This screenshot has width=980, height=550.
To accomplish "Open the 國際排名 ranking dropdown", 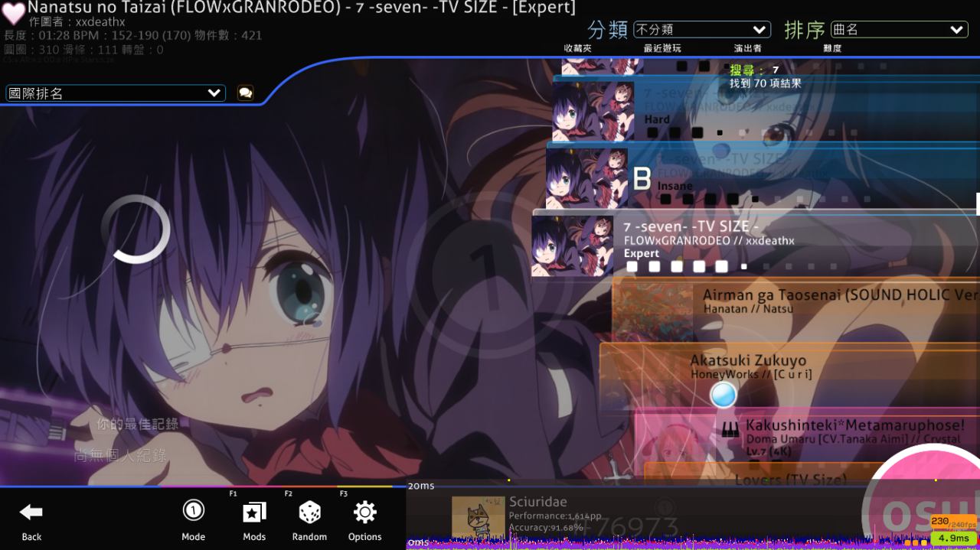I will 116,93.
